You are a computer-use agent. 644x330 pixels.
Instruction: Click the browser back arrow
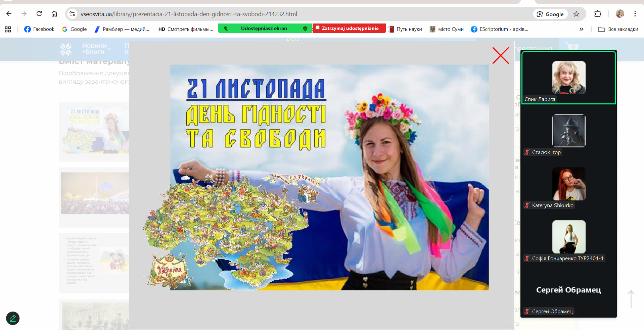[9, 14]
